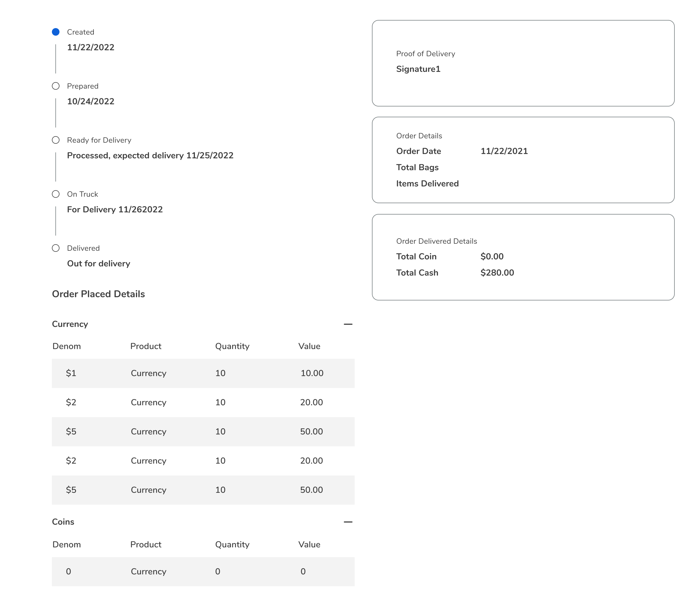Click the Order Delivered Details label
The width and height of the screenshot is (692, 616).
[x=437, y=241]
